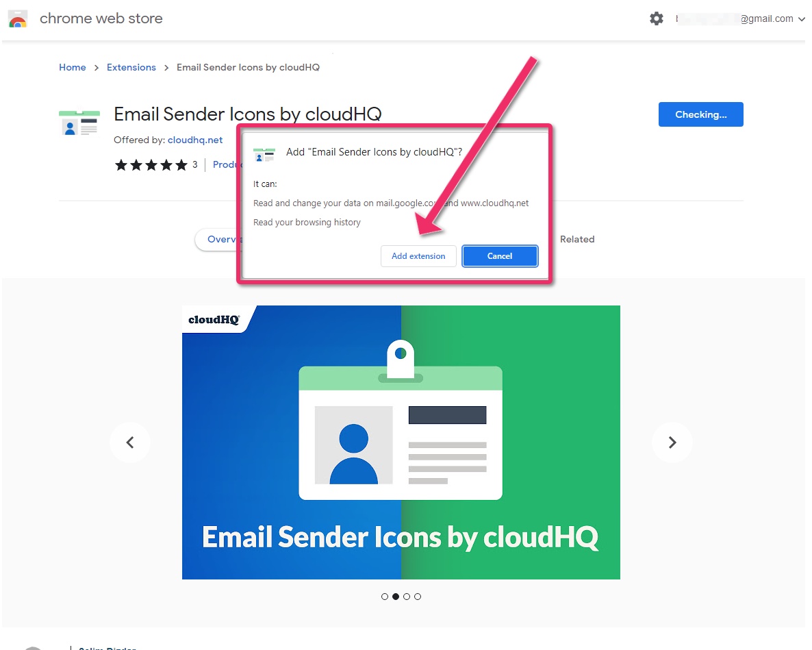Click the chevron after the Home breadcrumb

coord(97,68)
